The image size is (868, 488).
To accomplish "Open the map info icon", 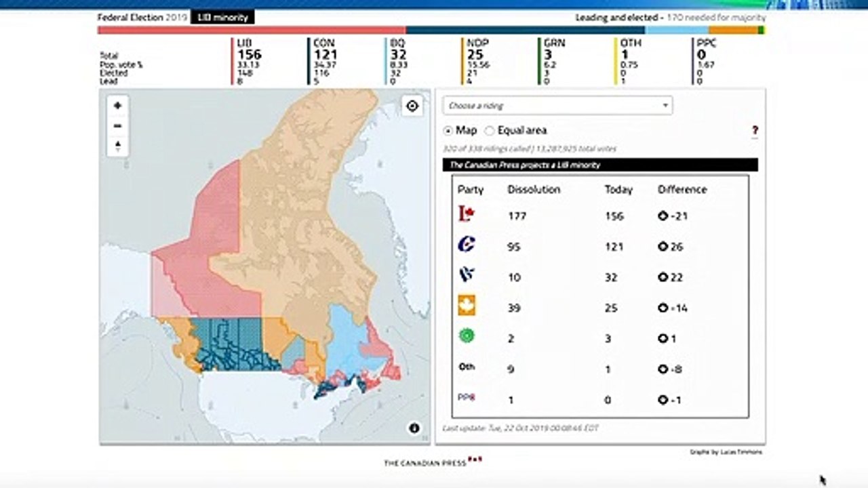I will click(414, 428).
